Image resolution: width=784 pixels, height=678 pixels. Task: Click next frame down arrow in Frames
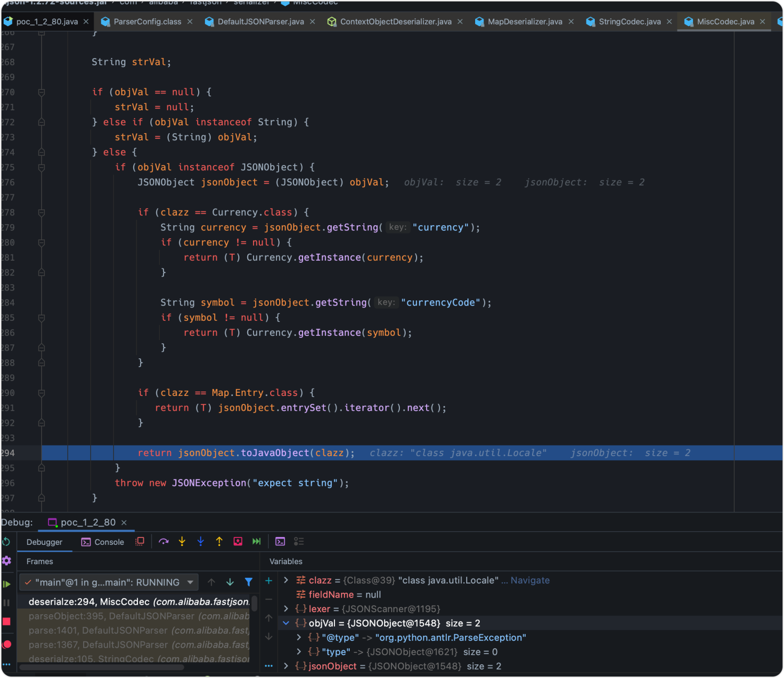pos(230,582)
